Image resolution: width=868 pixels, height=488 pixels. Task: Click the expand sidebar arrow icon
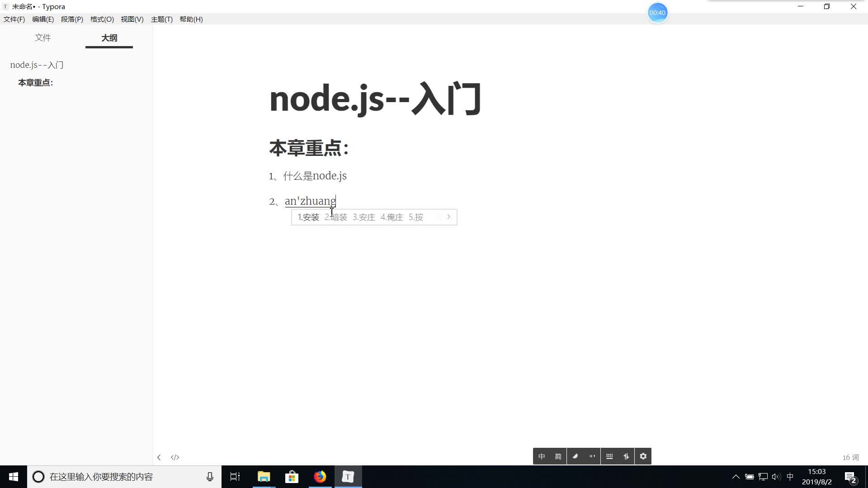[x=159, y=457]
